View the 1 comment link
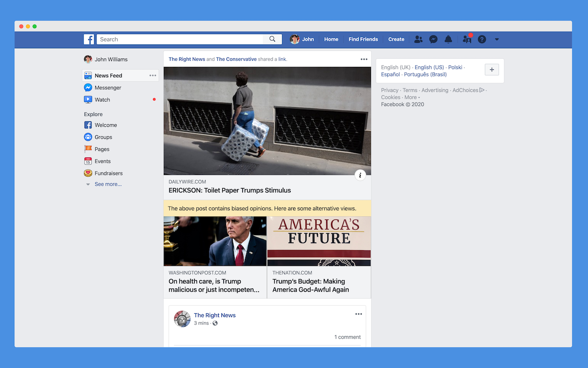This screenshot has height=368, width=588. tap(347, 337)
